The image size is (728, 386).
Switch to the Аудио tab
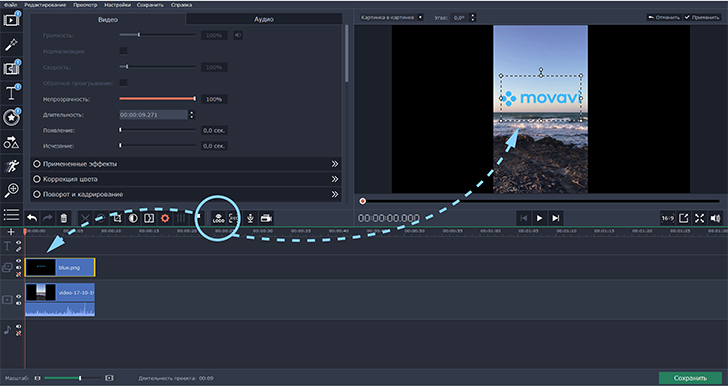(x=264, y=20)
